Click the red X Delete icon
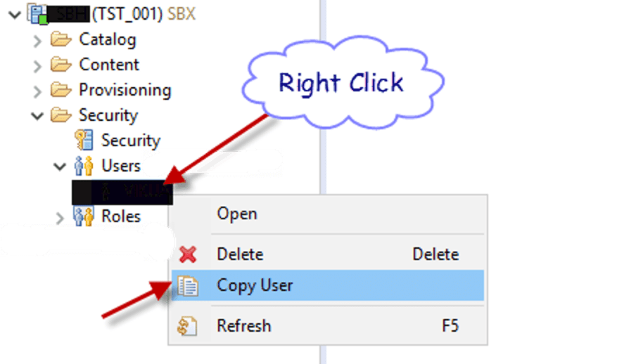The image size is (636, 364). [188, 254]
